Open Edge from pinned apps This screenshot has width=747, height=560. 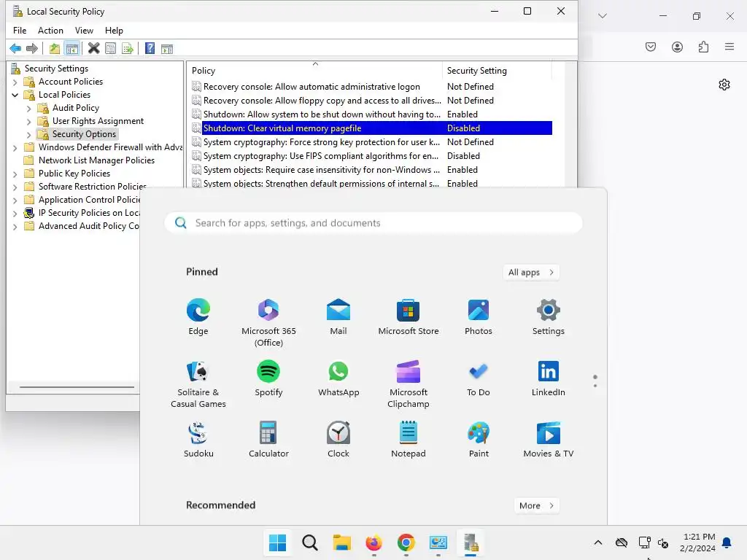[x=198, y=316]
